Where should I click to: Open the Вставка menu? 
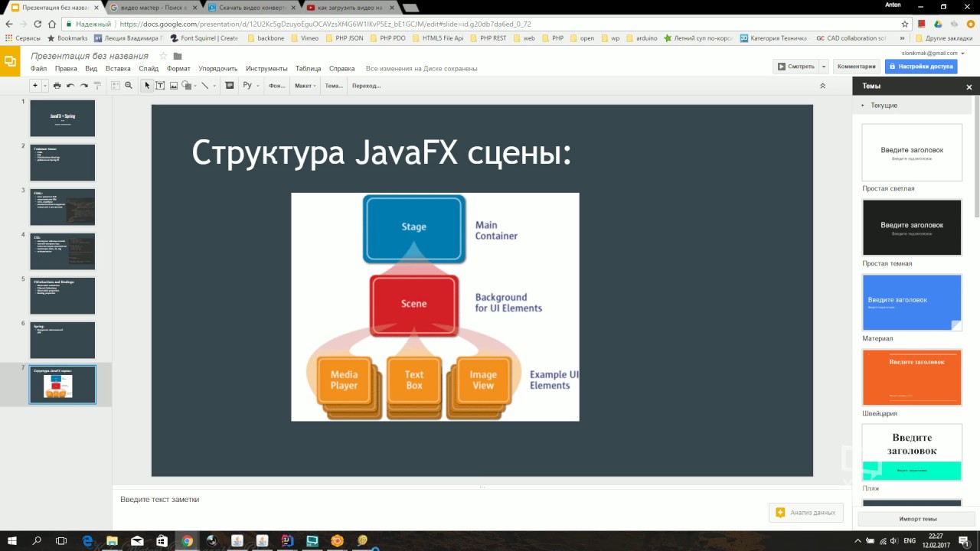point(118,68)
